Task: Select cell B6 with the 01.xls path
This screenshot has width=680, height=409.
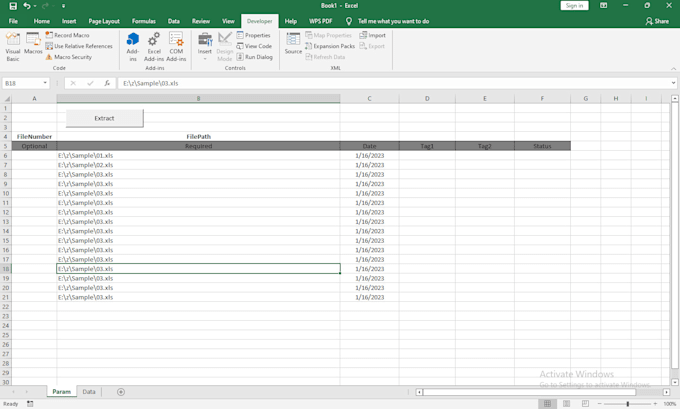Action: 198,156
